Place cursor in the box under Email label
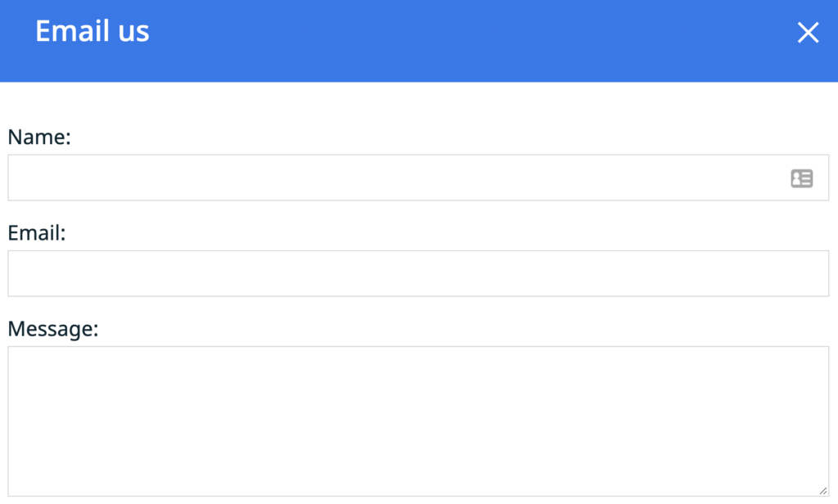838x504 pixels. click(418, 273)
